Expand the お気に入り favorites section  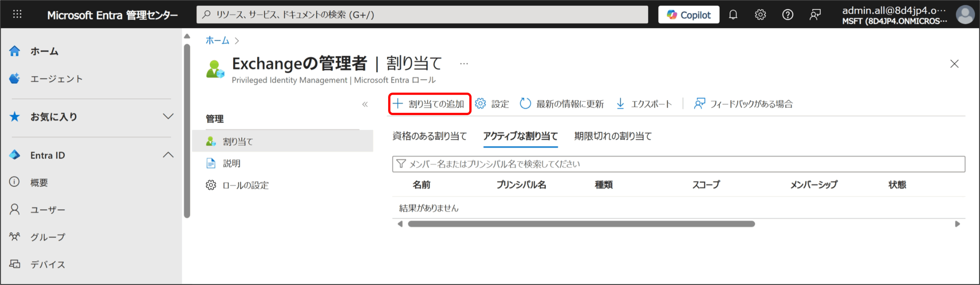(x=168, y=116)
